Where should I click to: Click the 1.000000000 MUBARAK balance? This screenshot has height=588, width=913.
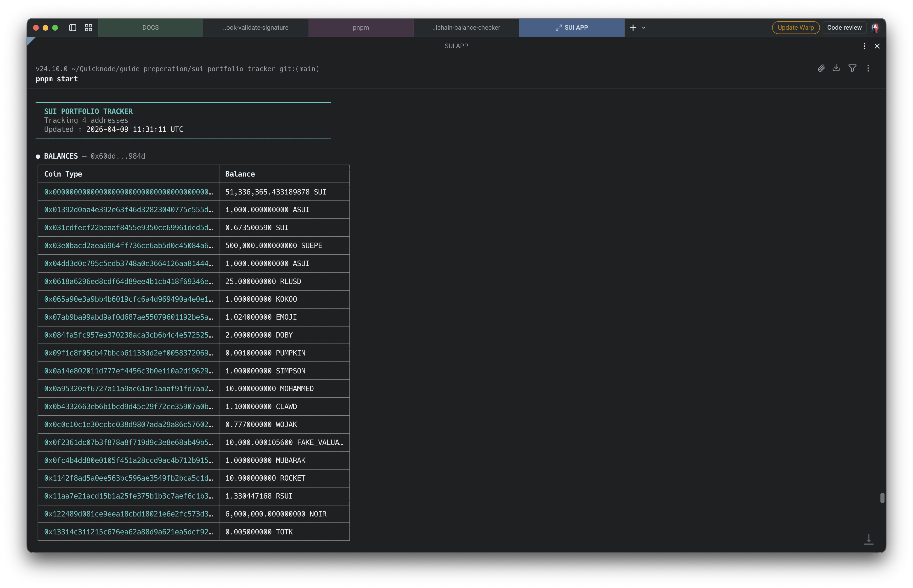[265, 460]
